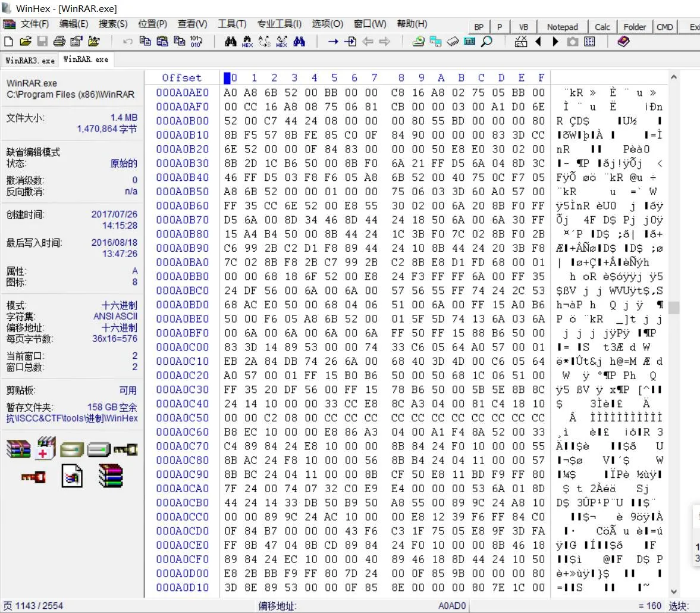Click the Open file folder icon

(x=26, y=42)
